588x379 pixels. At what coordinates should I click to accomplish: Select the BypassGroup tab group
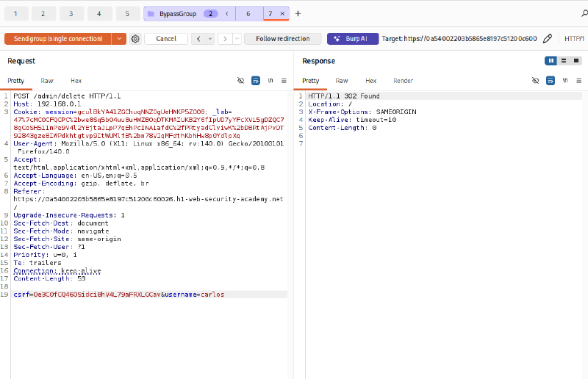(178, 14)
